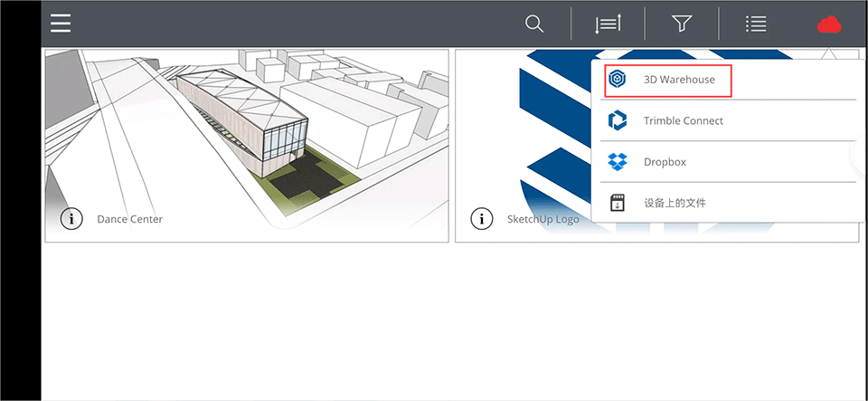Click the Dance Center title label
Screen dimensions: 868x401
tap(129, 219)
